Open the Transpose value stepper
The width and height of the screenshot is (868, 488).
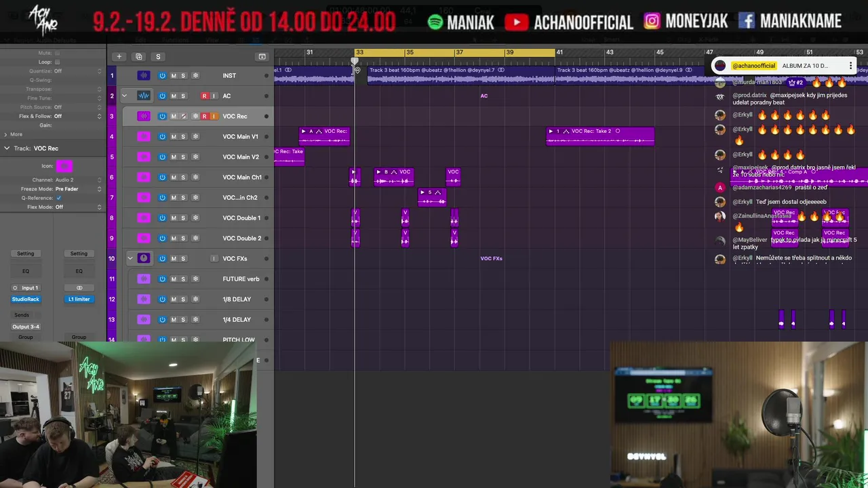pyautogui.click(x=100, y=89)
